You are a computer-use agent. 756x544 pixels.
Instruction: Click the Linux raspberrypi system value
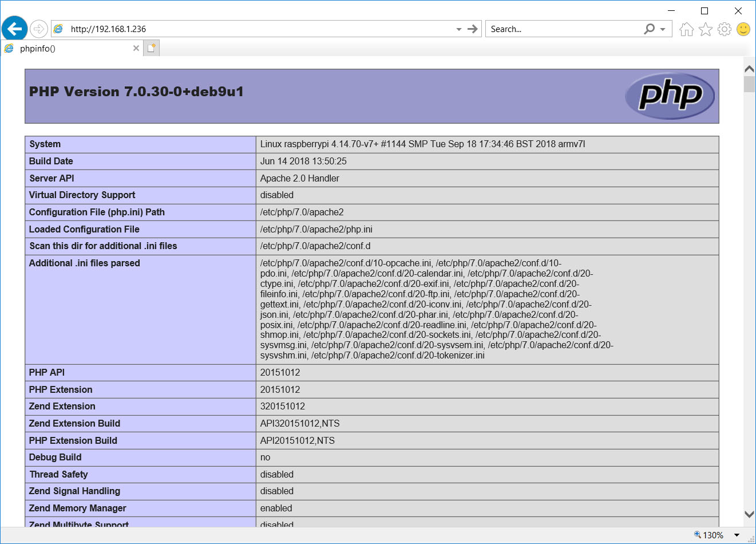(422, 144)
